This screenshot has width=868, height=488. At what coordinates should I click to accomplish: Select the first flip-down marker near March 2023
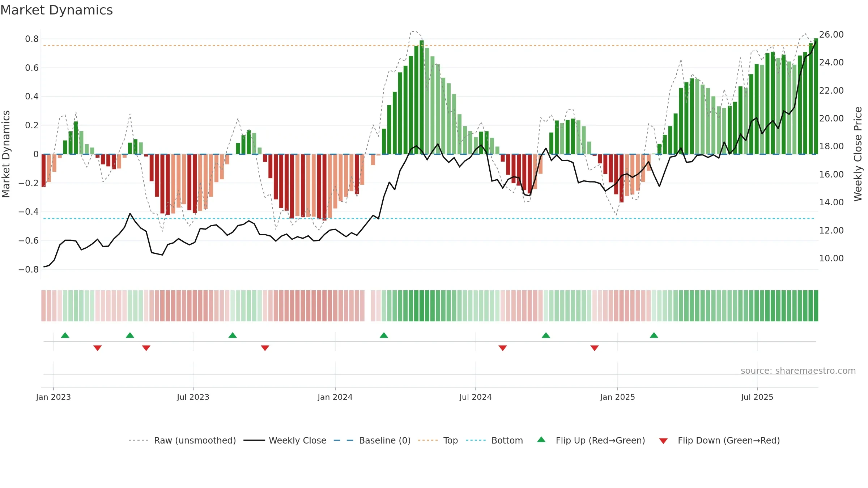97,348
